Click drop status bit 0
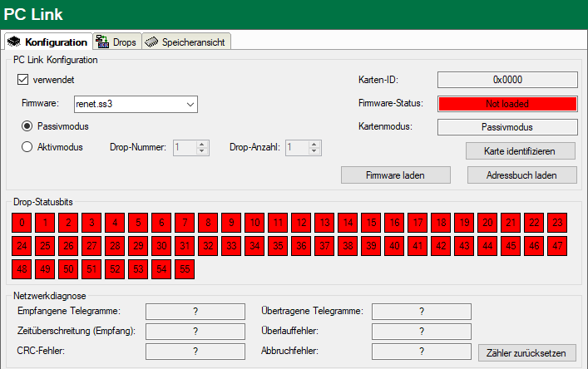The width and height of the screenshot is (588, 369). point(22,223)
